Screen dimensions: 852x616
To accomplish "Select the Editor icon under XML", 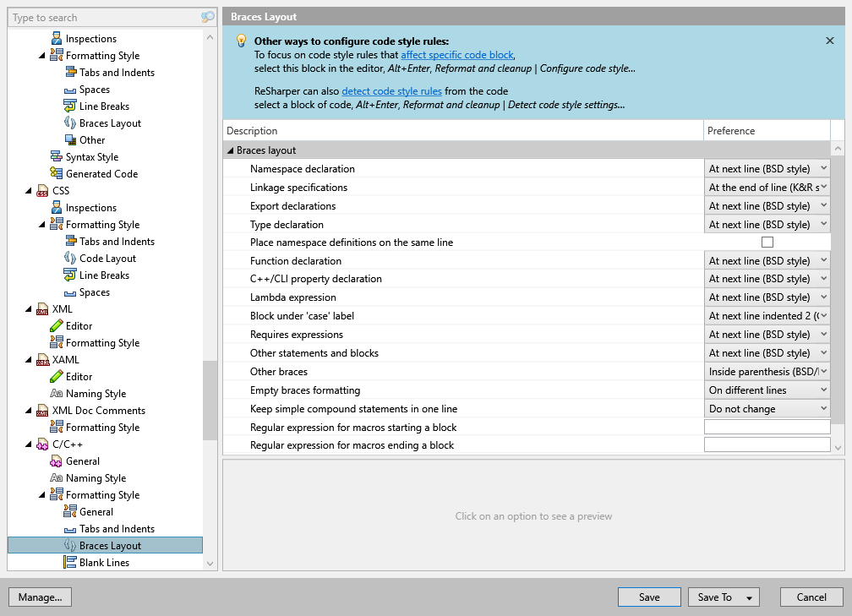I will point(57,325).
